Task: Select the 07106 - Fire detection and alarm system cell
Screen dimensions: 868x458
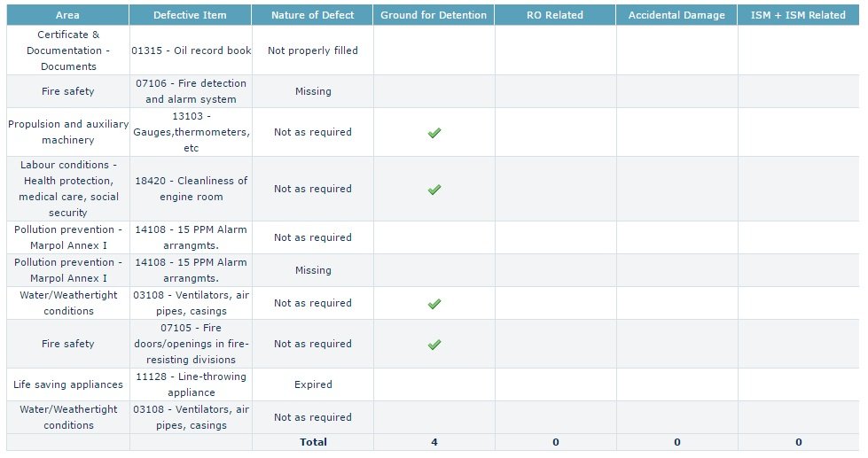Action: click(191, 91)
